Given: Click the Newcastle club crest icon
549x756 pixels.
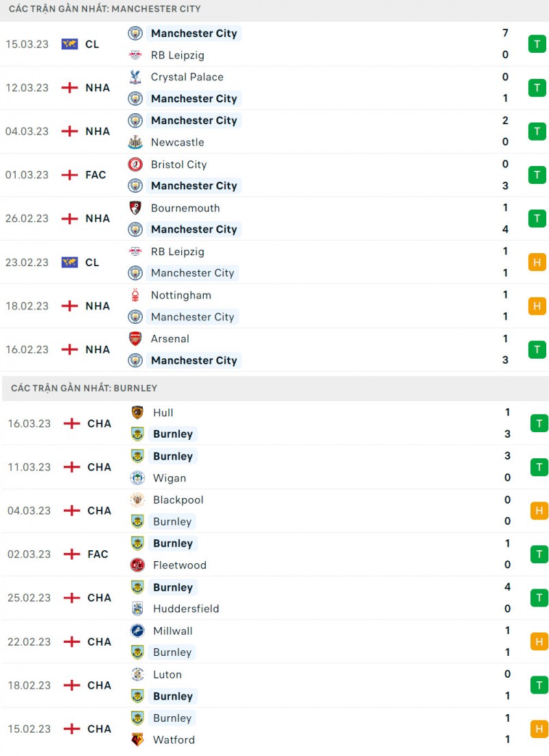Looking at the screenshot, I should 135,142.
